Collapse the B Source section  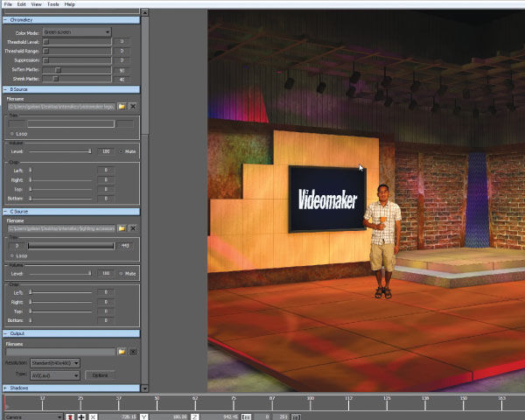pyautogui.click(x=5, y=89)
